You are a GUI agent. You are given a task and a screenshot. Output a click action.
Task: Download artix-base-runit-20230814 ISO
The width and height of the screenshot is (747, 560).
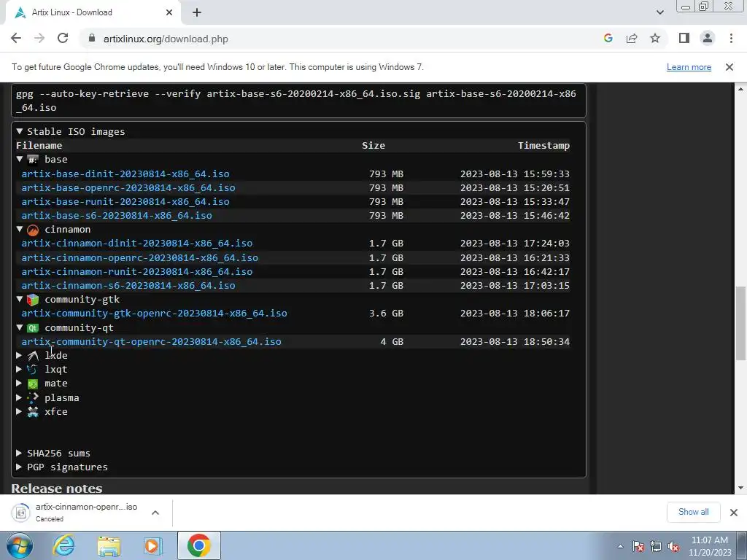pyautogui.click(x=125, y=201)
